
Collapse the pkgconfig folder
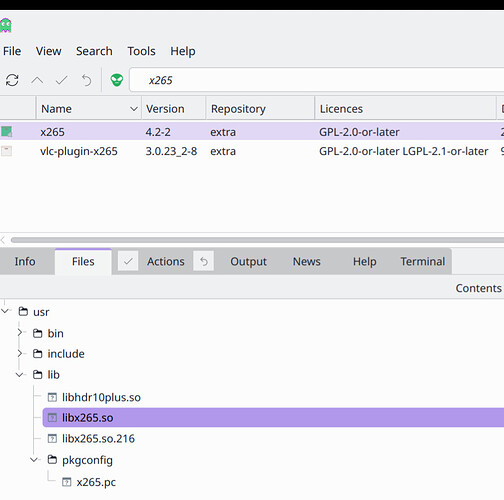click(34, 460)
